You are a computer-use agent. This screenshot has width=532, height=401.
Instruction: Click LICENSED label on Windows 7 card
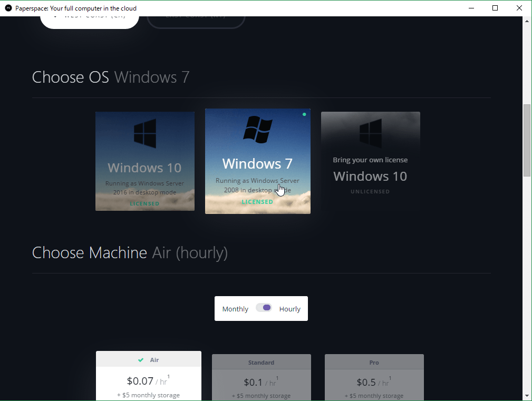(257, 202)
